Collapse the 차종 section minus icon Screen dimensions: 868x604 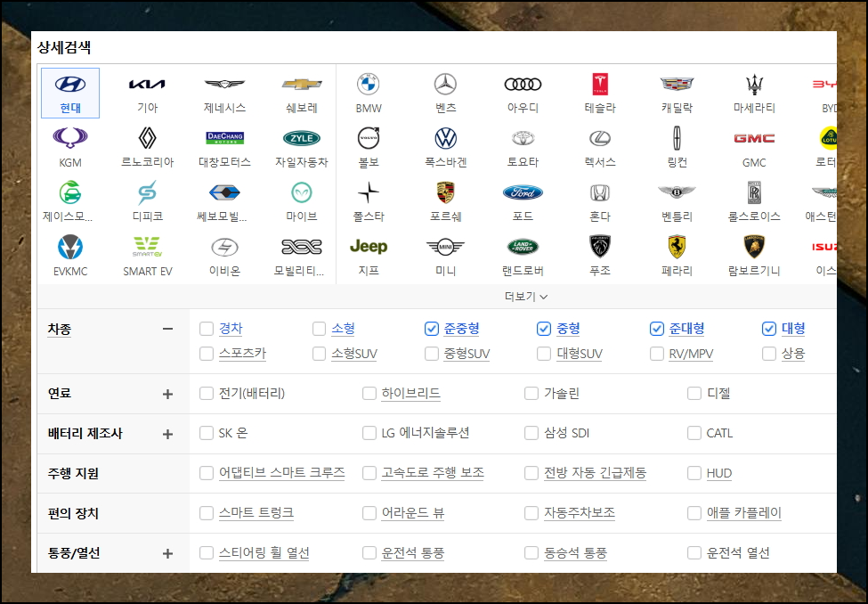pos(167,329)
